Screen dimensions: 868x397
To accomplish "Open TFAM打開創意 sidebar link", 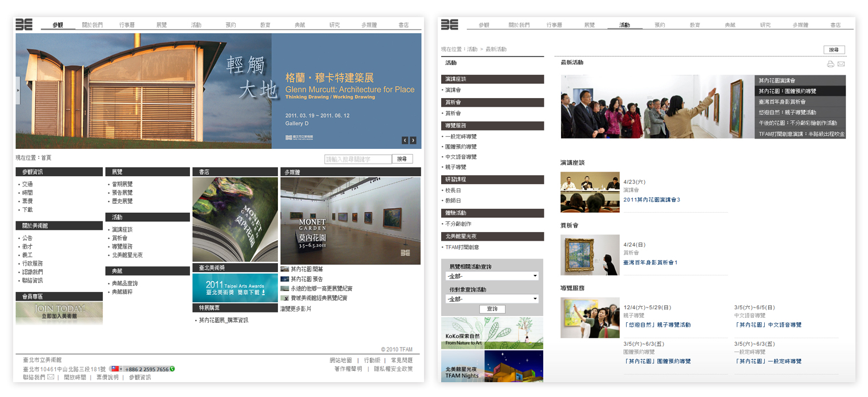I will click(x=462, y=248).
